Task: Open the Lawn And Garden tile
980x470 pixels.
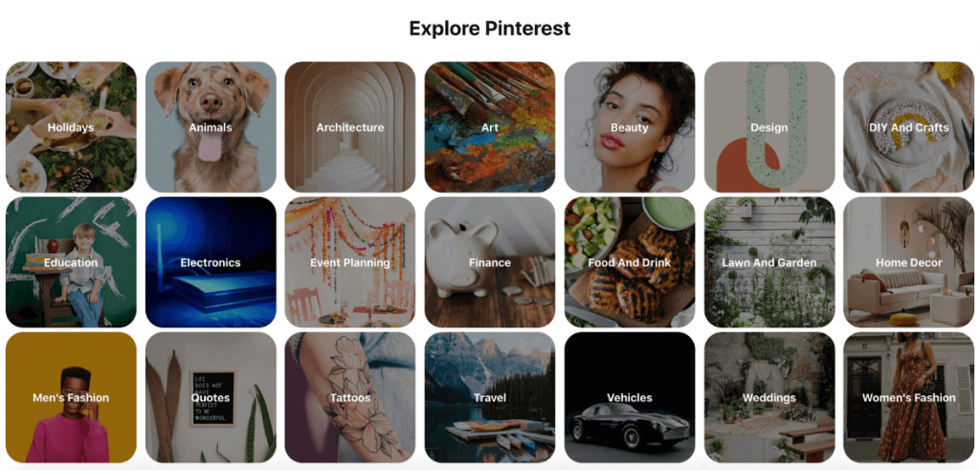Action: pos(769,262)
